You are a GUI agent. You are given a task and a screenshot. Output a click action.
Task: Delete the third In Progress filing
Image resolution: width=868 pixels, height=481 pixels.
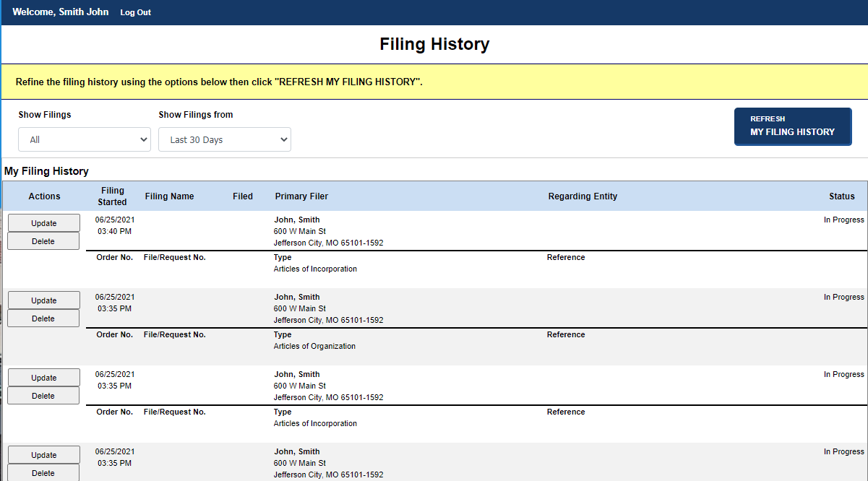click(x=43, y=395)
